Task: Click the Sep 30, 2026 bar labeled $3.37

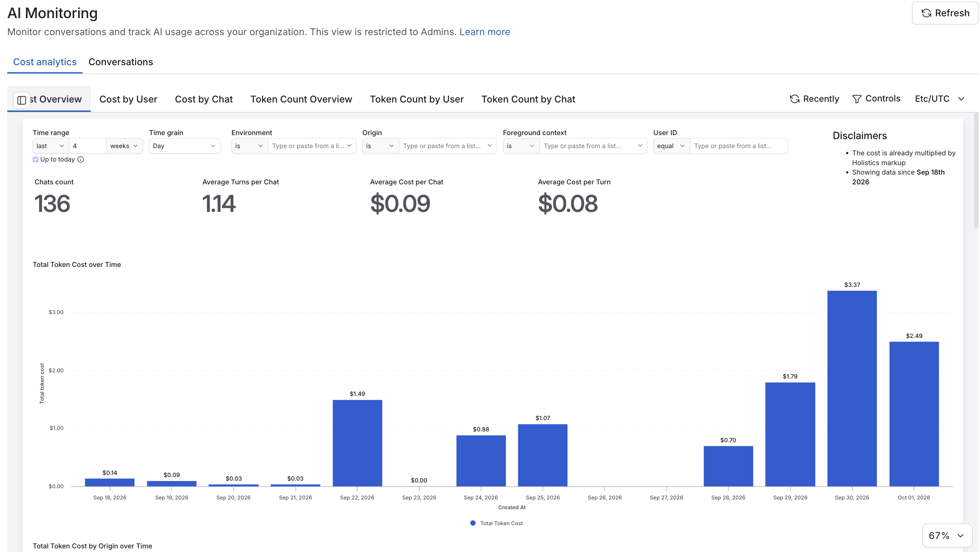Action: pyautogui.click(x=852, y=388)
